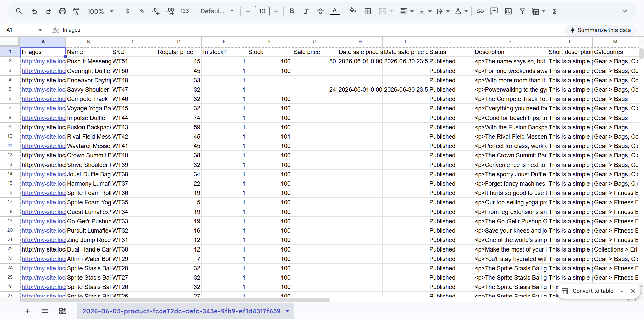Screen dimensions: 644x319
Task: Open the image link in the WT29 row
Action: (43, 259)
